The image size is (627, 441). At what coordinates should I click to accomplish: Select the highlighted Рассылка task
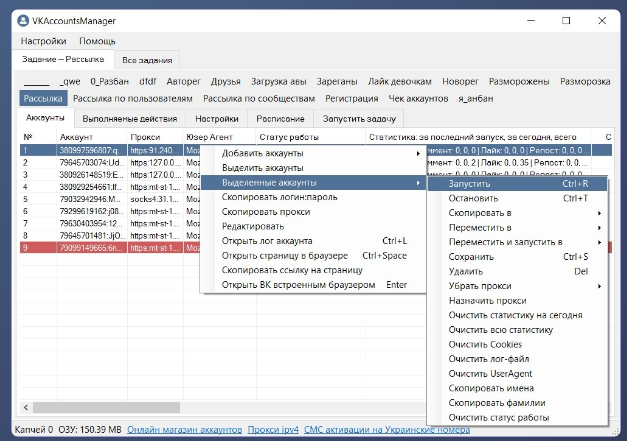coord(43,98)
